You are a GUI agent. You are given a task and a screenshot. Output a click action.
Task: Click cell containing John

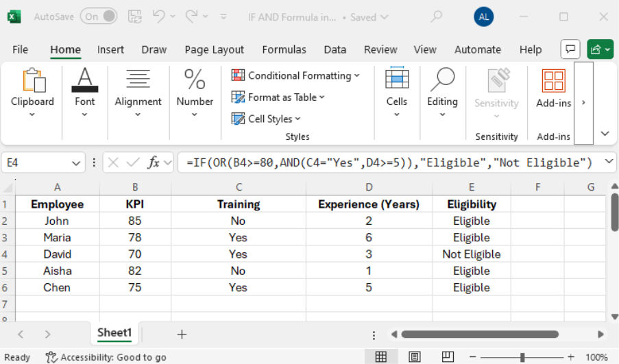pyautogui.click(x=58, y=221)
